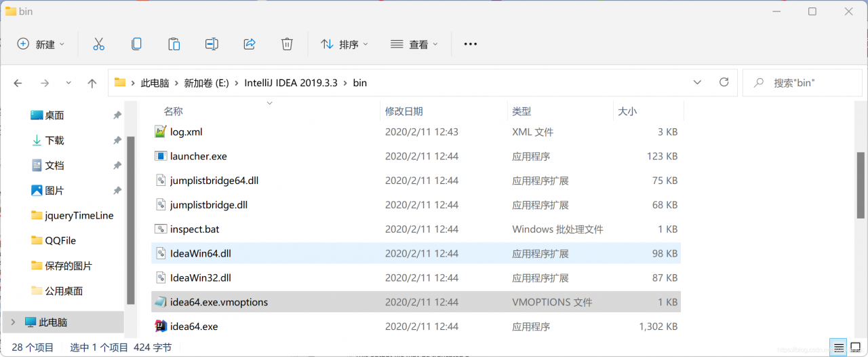Open the three-dots more options menu
This screenshot has height=357, width=868.
click(x=470, y=44)
